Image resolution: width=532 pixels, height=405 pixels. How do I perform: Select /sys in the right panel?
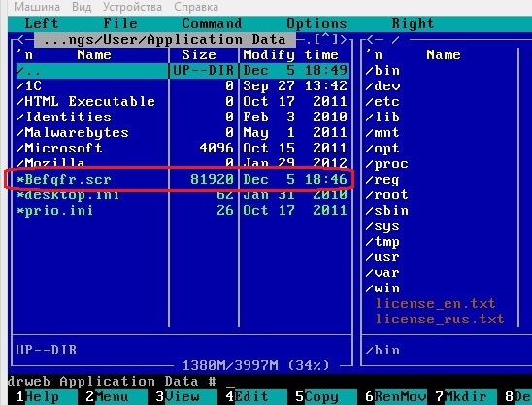pyautogui.click(x=382, y=226)
